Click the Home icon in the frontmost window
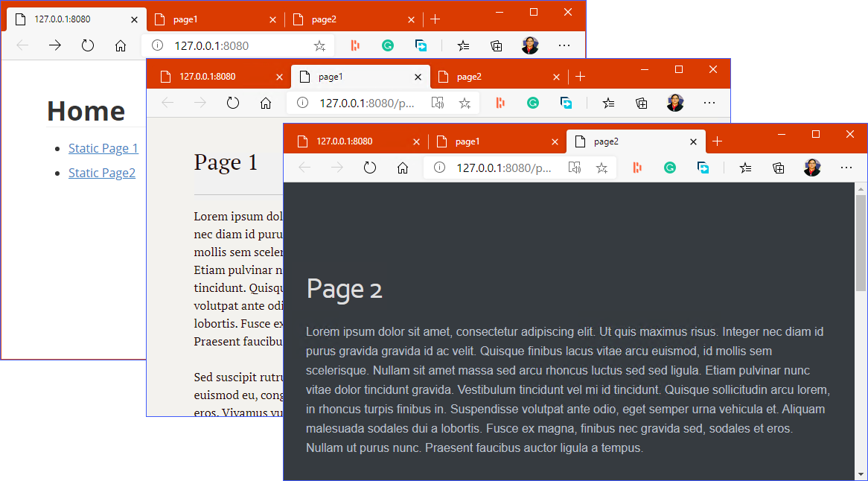This screenshot has height=481, width=868. pos(403,168)
